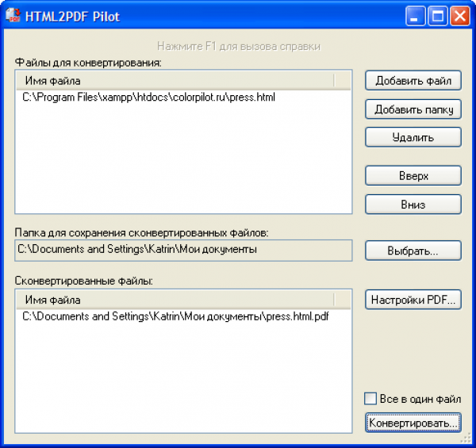Screen dimensions: 476x448
Task: Click the Папка для сохранения сконвертированных файлов label
Action: point(141,232)
